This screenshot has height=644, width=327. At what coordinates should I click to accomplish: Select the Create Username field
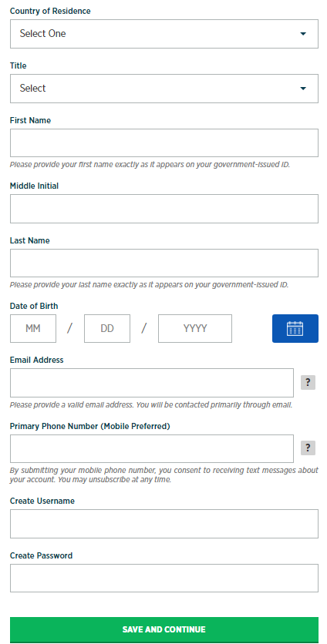(164, 524)
